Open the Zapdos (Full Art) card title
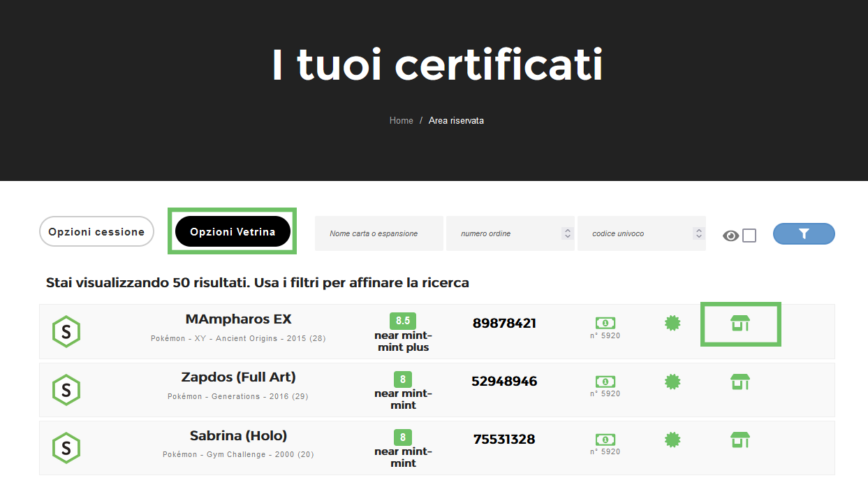 (239, 377)
